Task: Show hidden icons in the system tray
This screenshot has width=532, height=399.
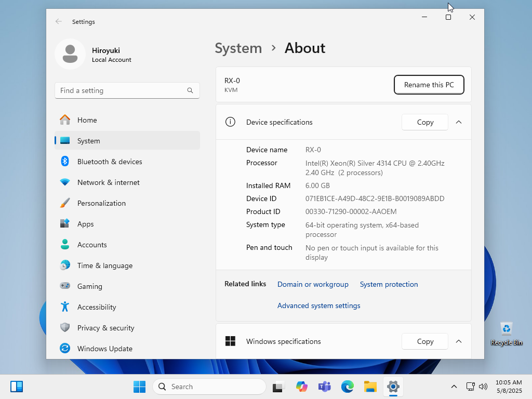Action: 454,387
